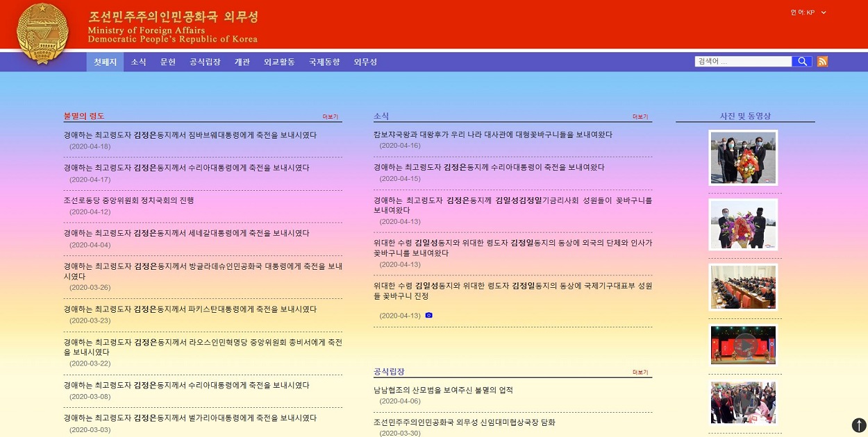
Task: Open 수리아대통령이 축전을 보내여왔다 article
Action: coord(489,167)
